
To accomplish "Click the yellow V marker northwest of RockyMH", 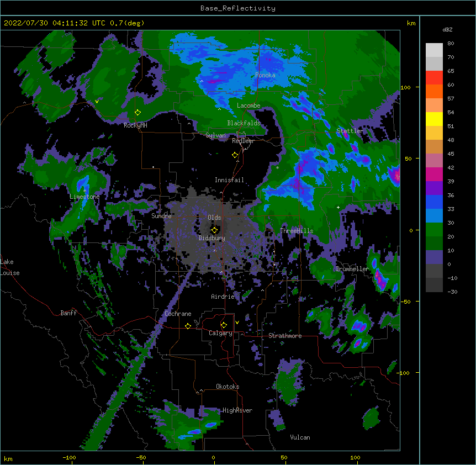I will click(97, 102).
